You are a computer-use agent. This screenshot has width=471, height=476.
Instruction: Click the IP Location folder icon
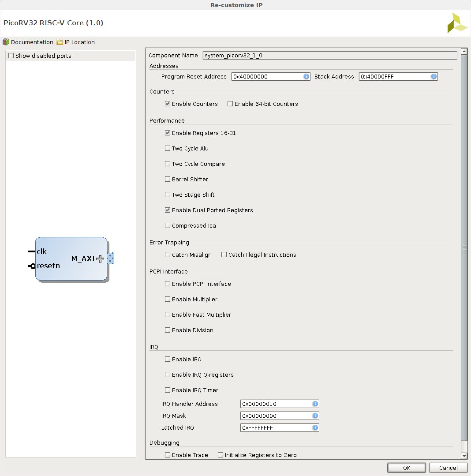point(60,42)
